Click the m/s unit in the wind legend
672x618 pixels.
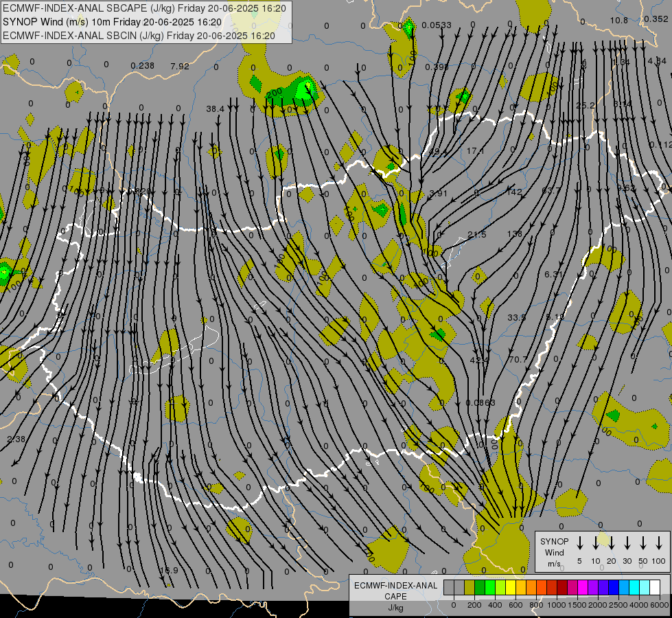554,564
